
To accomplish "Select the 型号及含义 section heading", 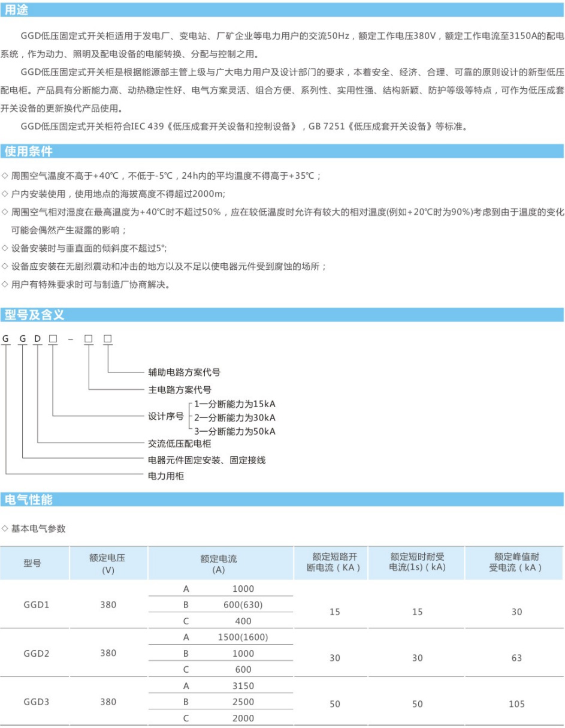I will pyautogui.click(x=34, y=315).
